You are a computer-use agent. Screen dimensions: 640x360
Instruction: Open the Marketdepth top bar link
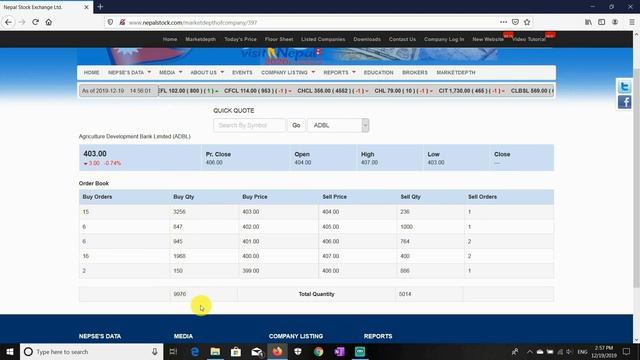point(200,39)
